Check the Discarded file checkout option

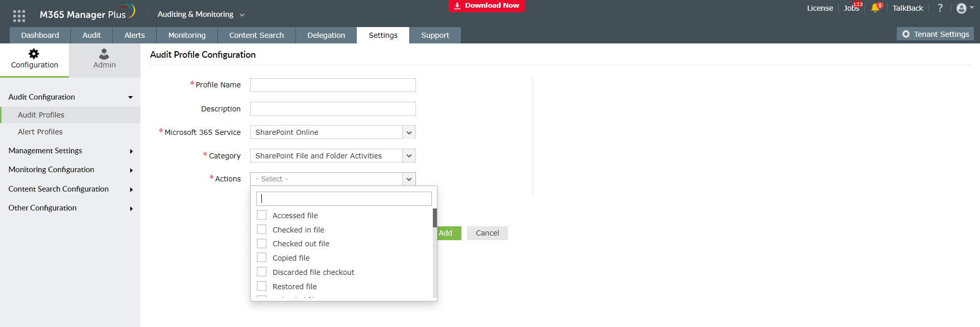pos(262,272)
